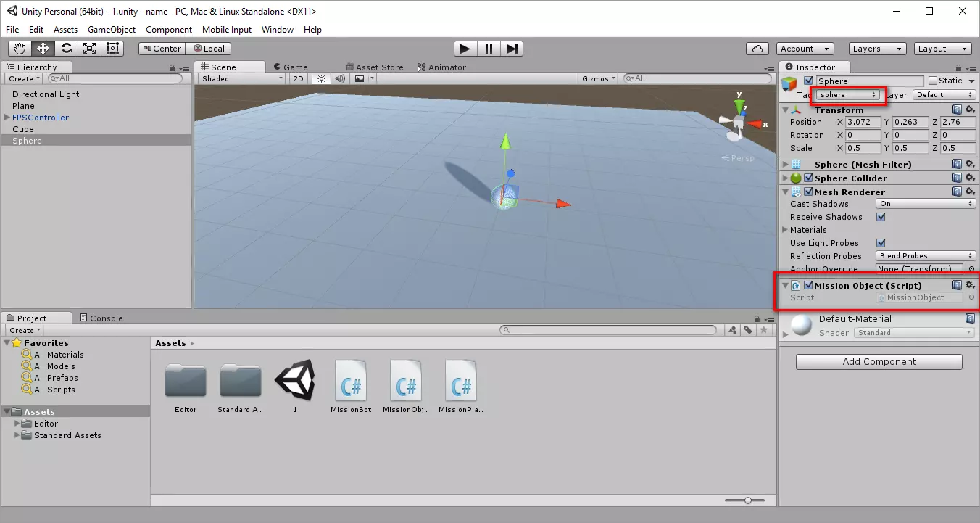Select the Rotate tool

click(67, 49)
